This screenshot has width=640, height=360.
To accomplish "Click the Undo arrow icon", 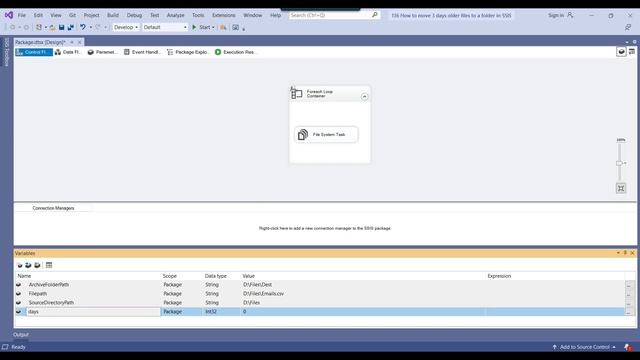I will point(83,27).
